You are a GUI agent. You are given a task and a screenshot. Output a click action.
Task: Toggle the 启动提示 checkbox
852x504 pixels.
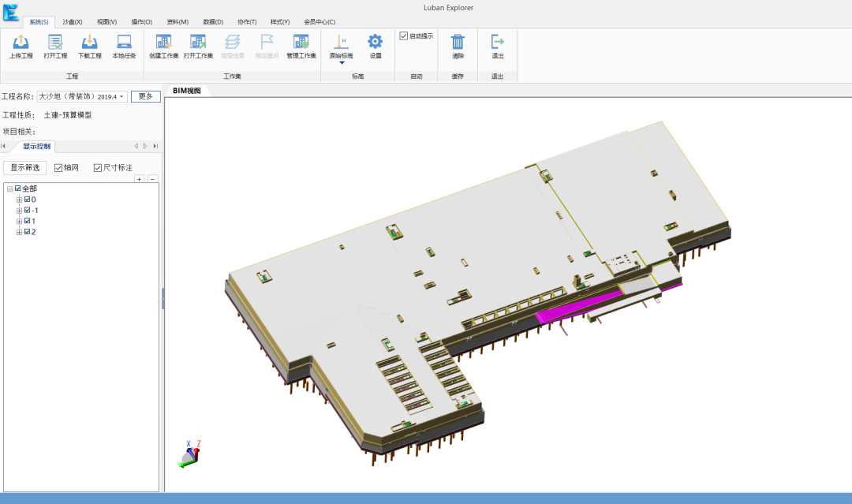point(404,35)
